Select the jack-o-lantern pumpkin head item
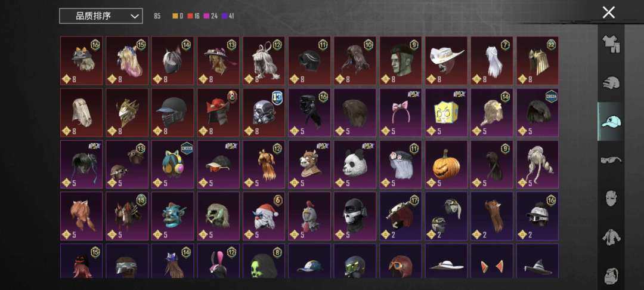 tap(446, 164)
